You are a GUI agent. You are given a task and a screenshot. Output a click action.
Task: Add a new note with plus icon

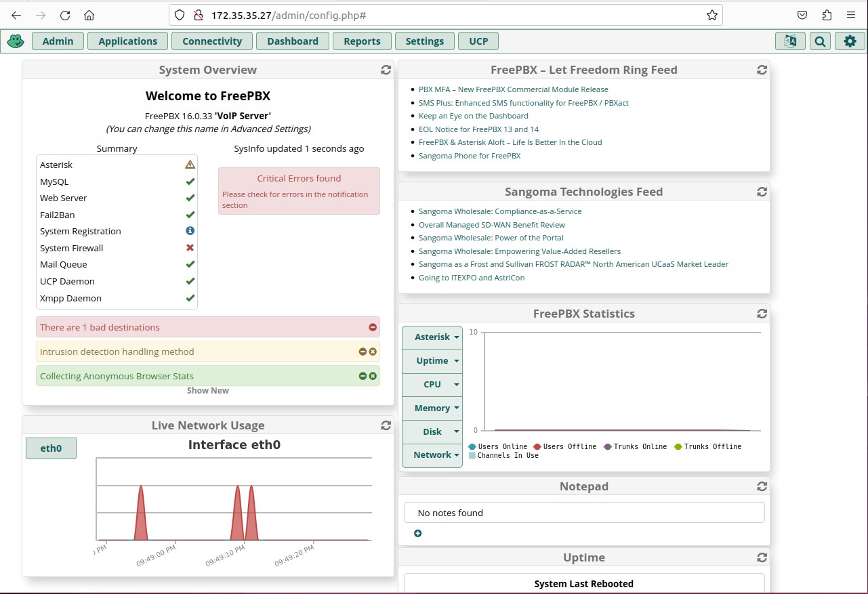[x=417, y=533]
